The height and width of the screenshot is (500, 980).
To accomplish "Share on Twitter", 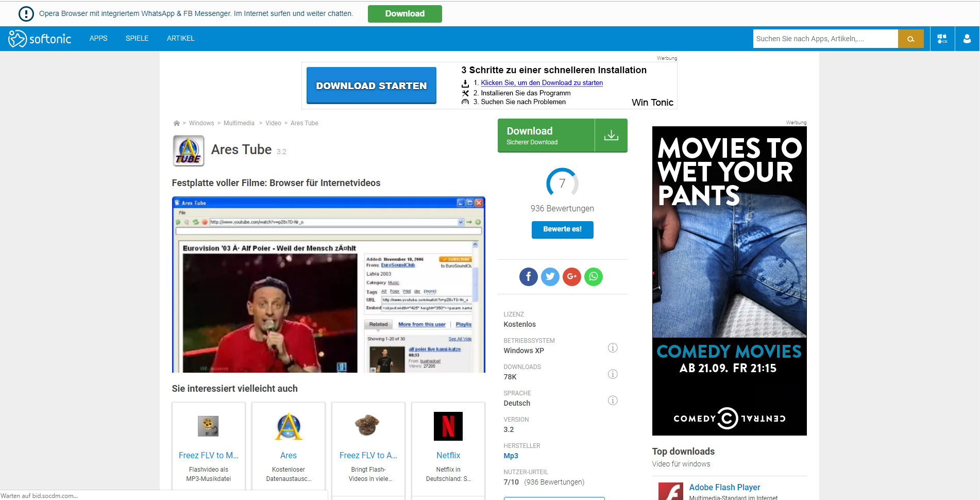I will point(550,277).
